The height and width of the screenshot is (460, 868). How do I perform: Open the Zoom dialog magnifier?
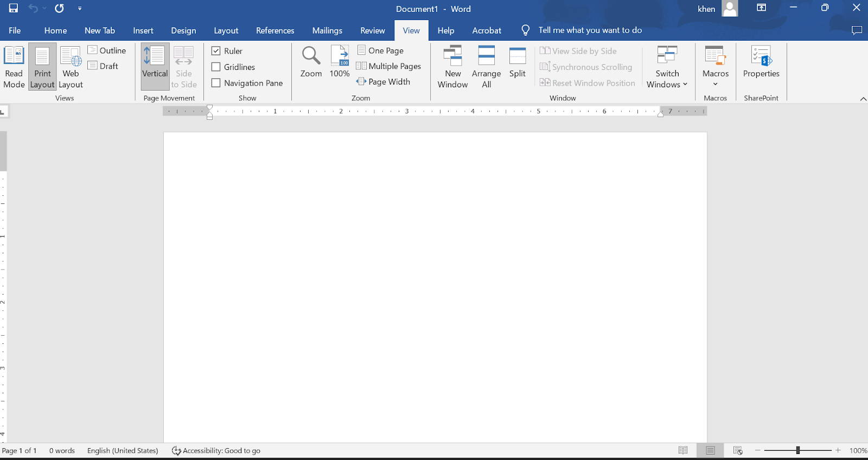pyautogui.click(x=311, y=62)
